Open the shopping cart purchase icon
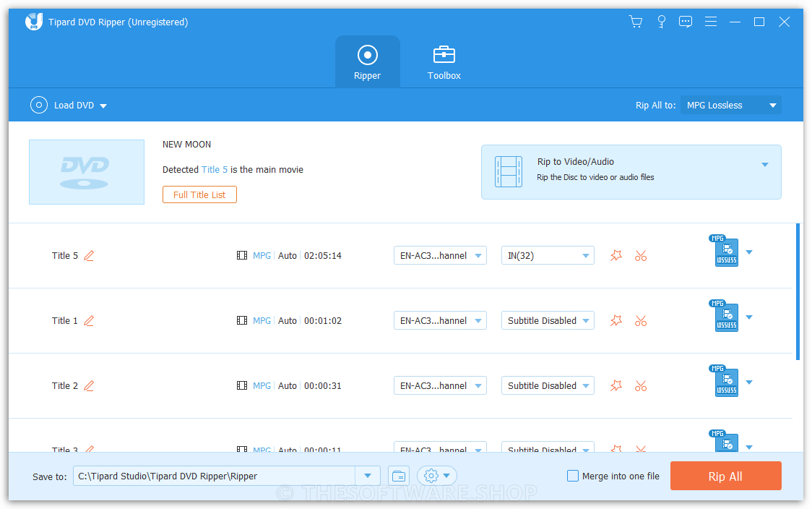812x509 pixels. click(636, 22)
